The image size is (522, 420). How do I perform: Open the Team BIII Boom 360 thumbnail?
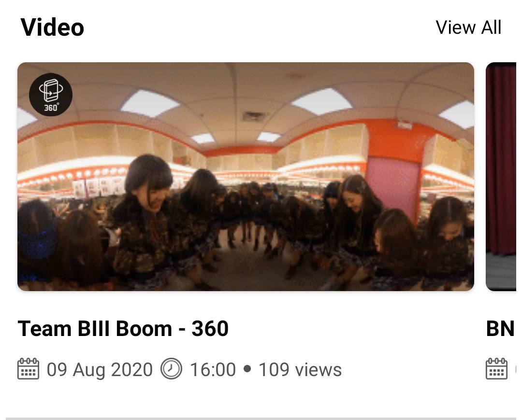click(x=246, y=177)
